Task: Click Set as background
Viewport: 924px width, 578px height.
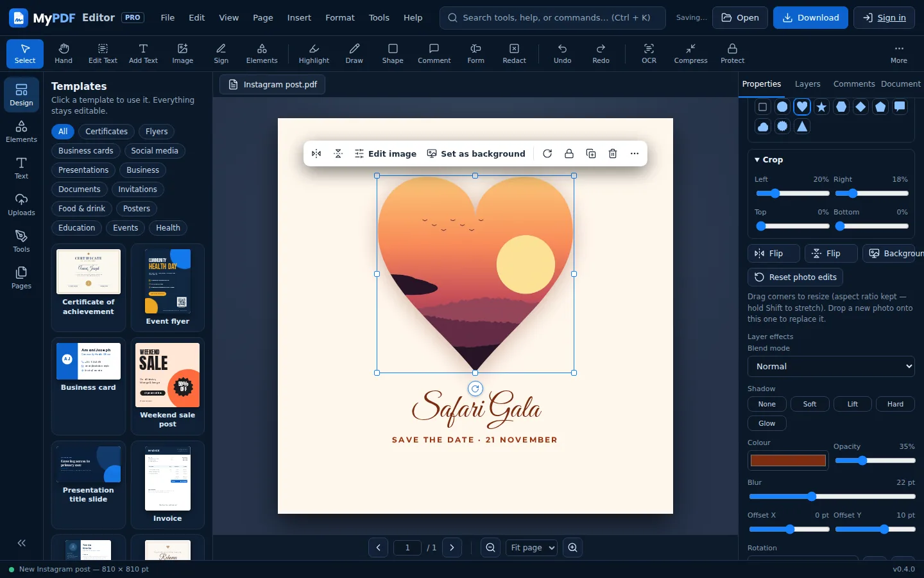Action: click(476, 153)
